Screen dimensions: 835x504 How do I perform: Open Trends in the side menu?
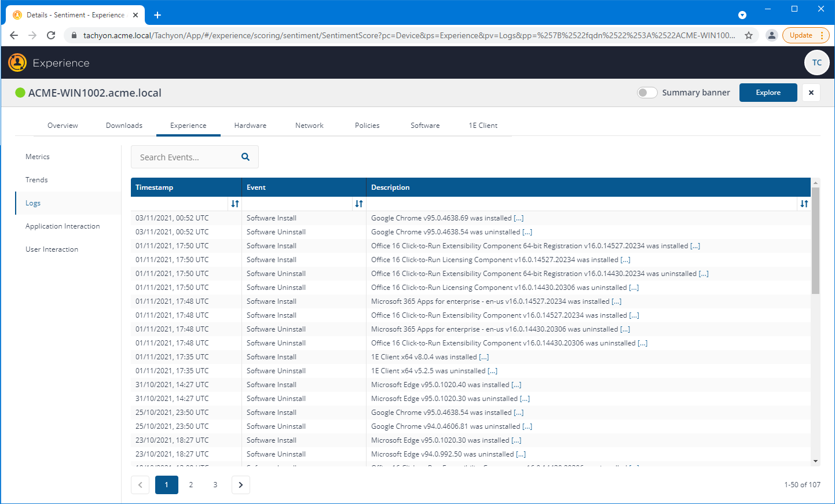click(x=36, y=180)
